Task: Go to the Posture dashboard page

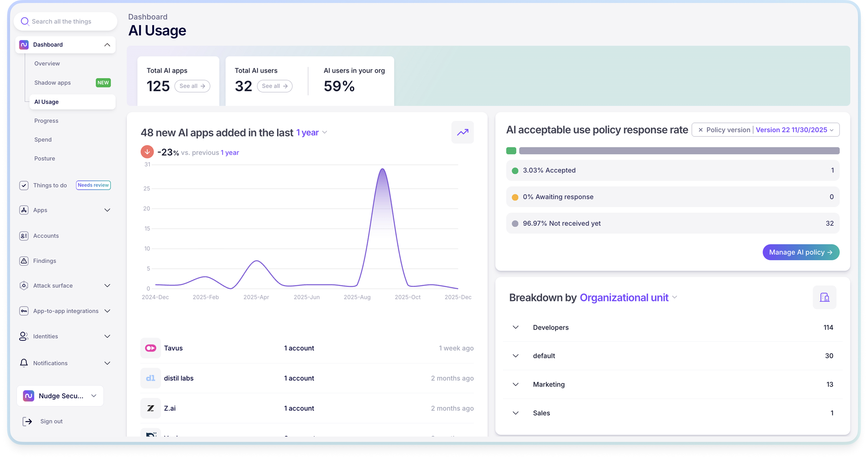Action: 45,158
